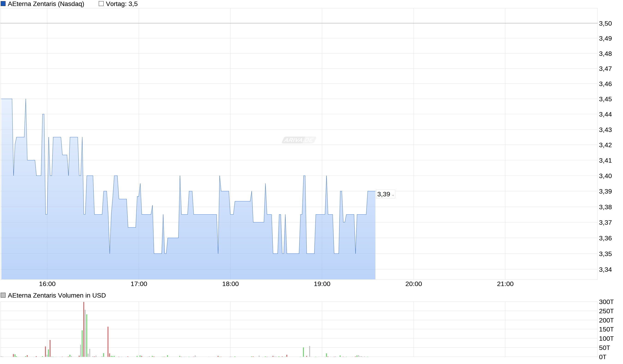Click the 21:00 time axis label

tap(505, 284)
